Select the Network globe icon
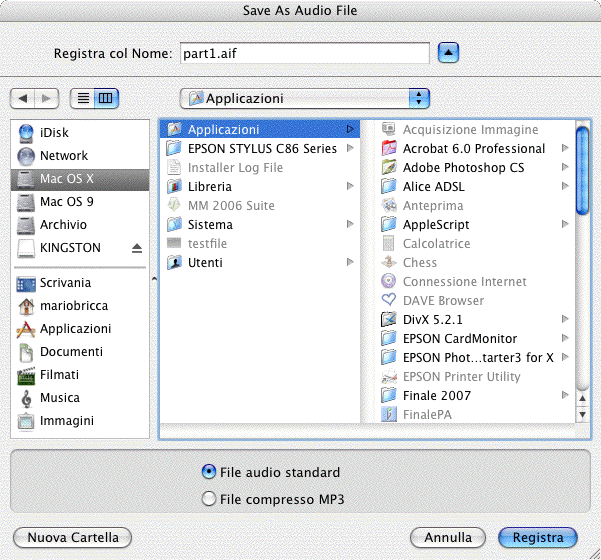 pyautogui.click(x=27, y=156)
